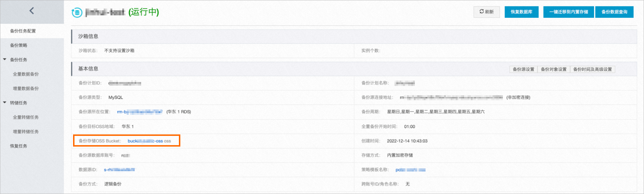Viewport: 644px width, 194px height.
Task: Click the 备份周期 weekday list value
Action: pyautogui.click(x=436, y=112)
